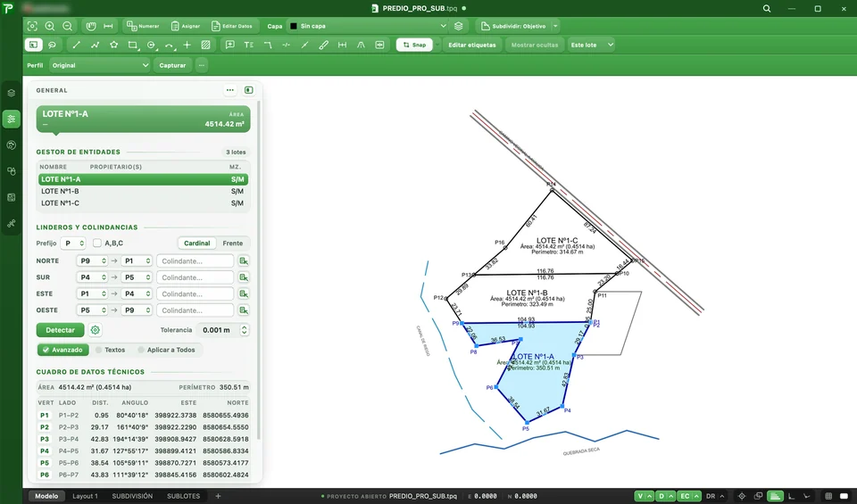
Task: Click the zoom in magnifier
Action: click(x=50, y=26)
